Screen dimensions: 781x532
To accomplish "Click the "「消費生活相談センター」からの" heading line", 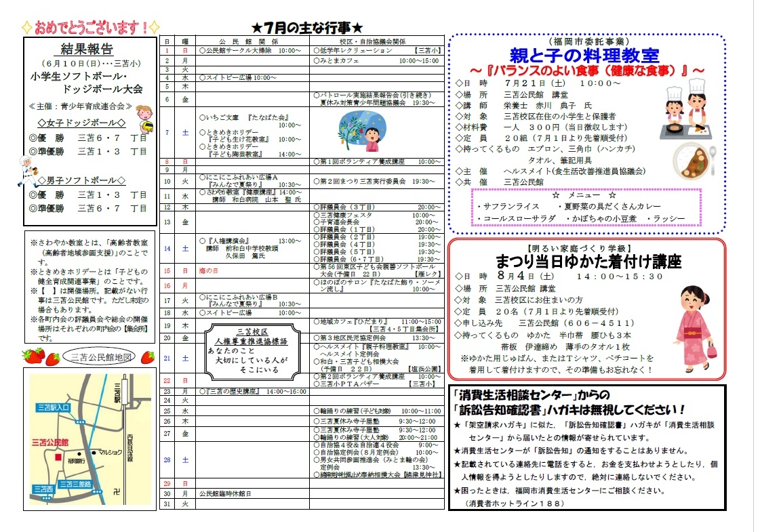I will tap(532, 396).
